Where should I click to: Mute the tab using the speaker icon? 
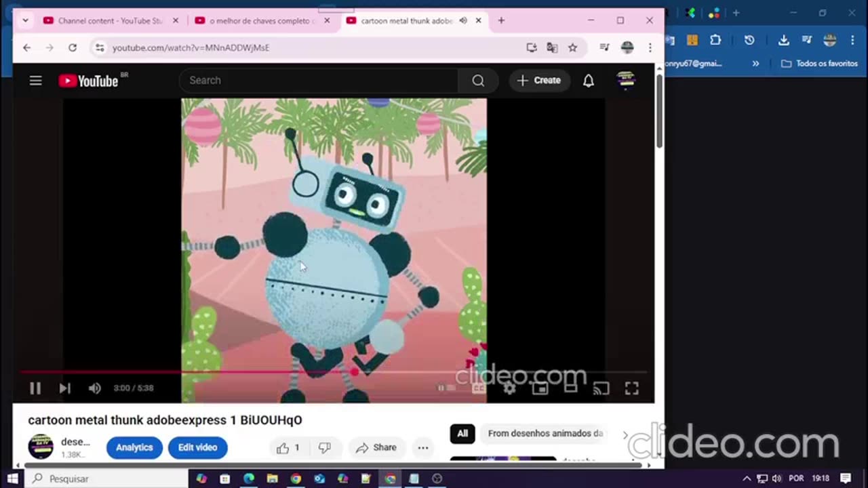463,21
